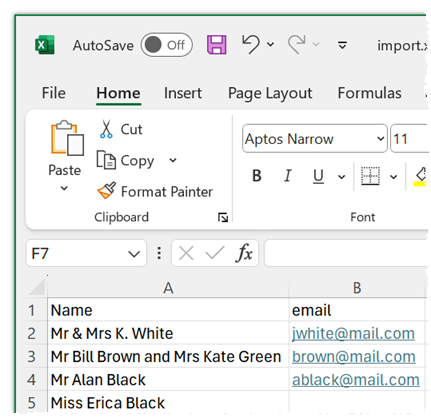Screen dimensions: 431x418
Task: Open the Clipboard pane dialog launcher
Action: point(223,217)
